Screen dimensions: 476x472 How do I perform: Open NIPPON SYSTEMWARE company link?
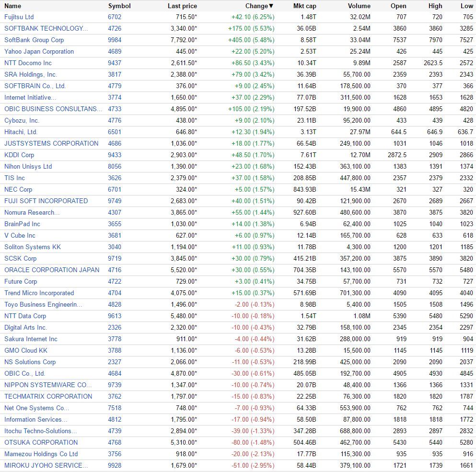47,385
